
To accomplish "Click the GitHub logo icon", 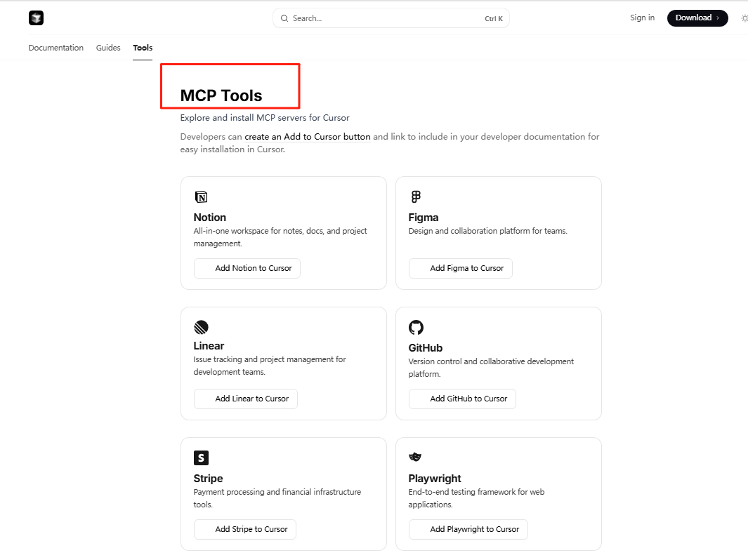I will (416, 328).
